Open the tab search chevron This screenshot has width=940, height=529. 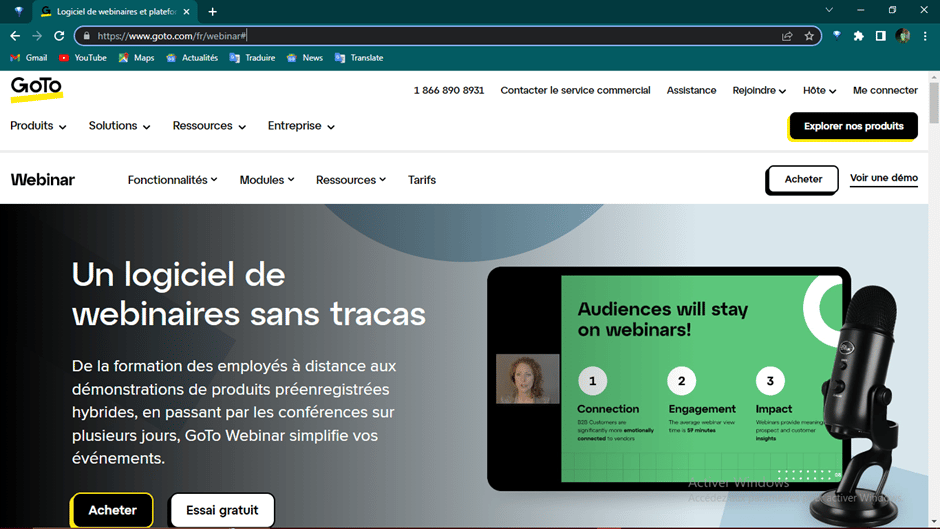pyautogui.click(x=829, y=10)
